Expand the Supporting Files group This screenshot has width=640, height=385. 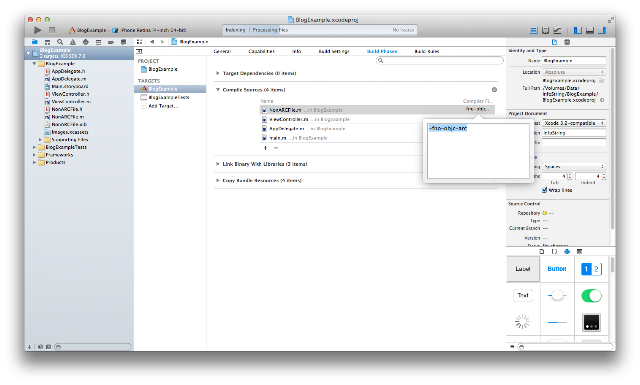[40, 140]
